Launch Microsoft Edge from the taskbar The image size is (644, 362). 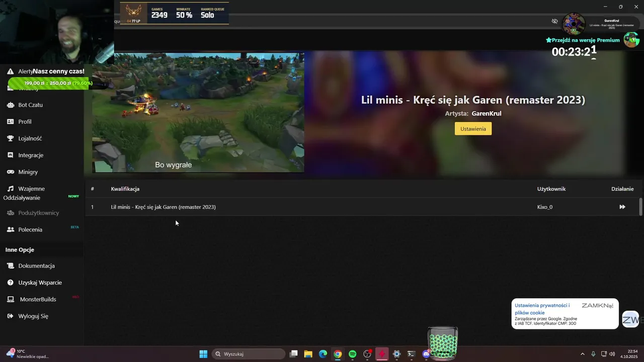(323, 354)
